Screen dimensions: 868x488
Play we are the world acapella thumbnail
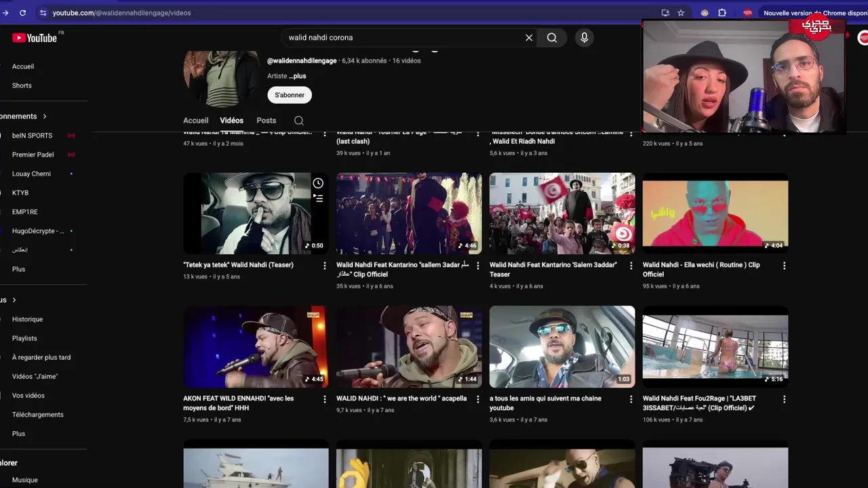[x=409, y=346]
